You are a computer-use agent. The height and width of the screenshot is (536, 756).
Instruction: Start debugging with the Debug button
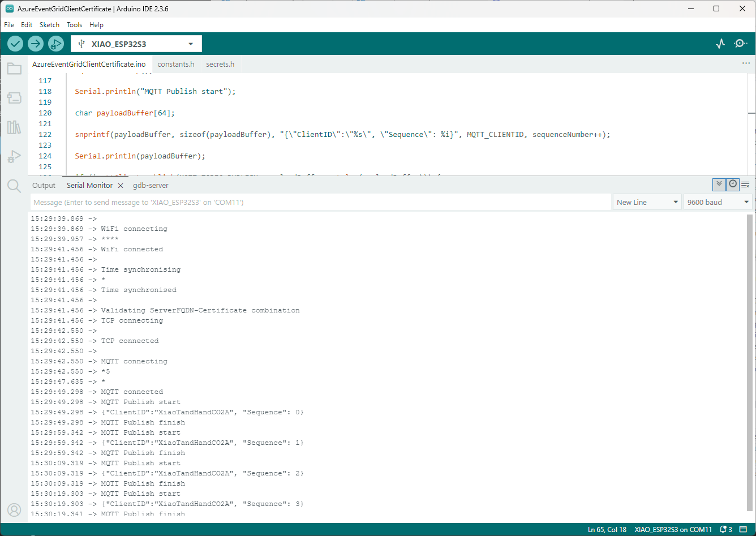tap(56, 44)
